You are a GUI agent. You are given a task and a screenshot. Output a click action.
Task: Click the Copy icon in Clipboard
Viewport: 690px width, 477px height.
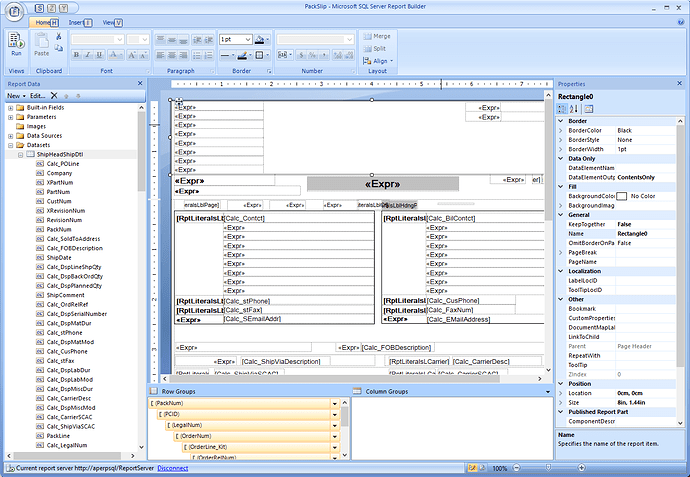click(x=59, y=48)
